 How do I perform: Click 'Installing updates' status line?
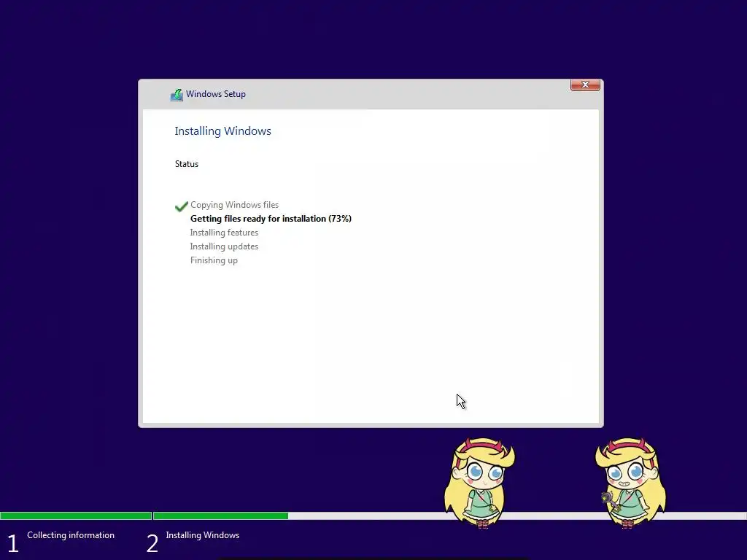[224, 246]
